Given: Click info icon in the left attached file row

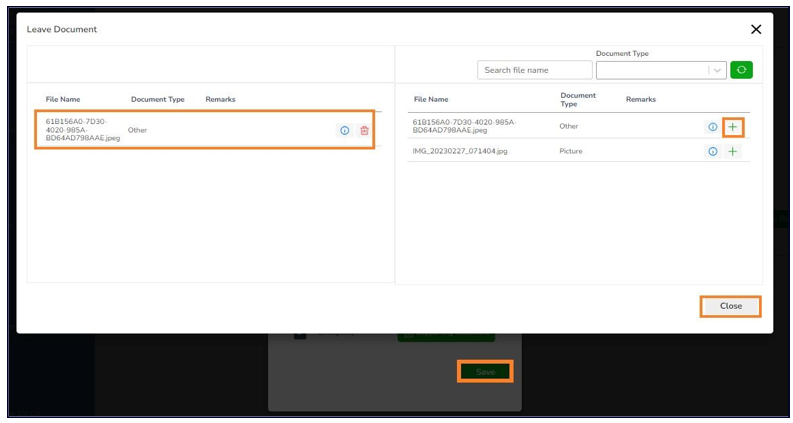Looking at the screenshot, I should tap(345, 130).
